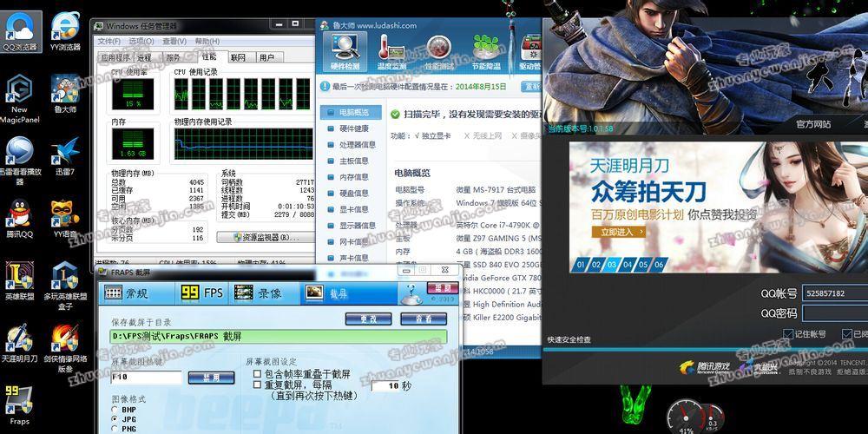Enable 包含帧率重叠于截屏 checkbox in FRAPS
Viewport: 868px width, 434px height.
click(258, 374)
